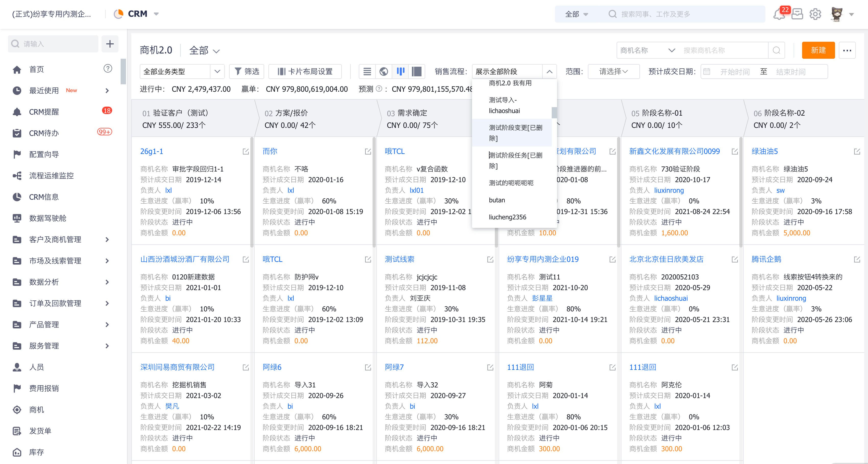
Task: Expand 最近使用 in the sidebar
Action: click(107, 90)
